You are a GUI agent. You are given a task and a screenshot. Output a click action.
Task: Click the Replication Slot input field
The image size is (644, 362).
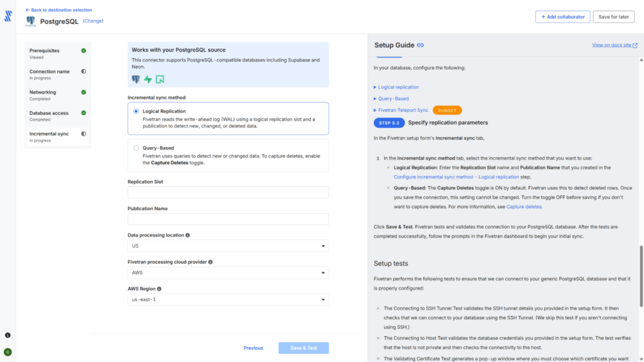[228, 192]
